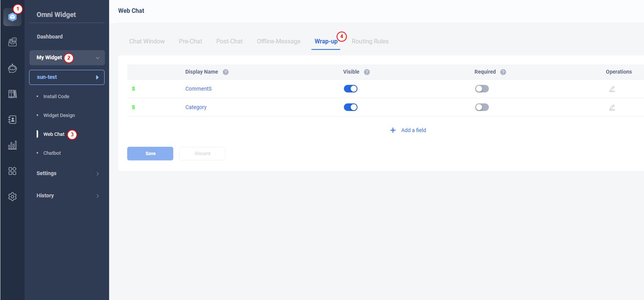Open the Omni Widget cube icon
The width and height of the screenshot is (644, 300).
coord(12,17)
